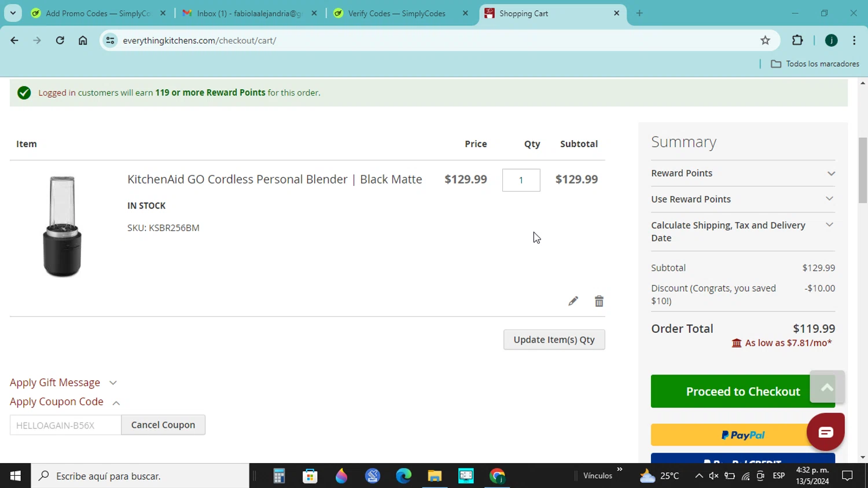Expand the Vínculos taskbar toolbar arrows
Image resolution: width=868 pixels, height=488 pixels.
(620, 469)
